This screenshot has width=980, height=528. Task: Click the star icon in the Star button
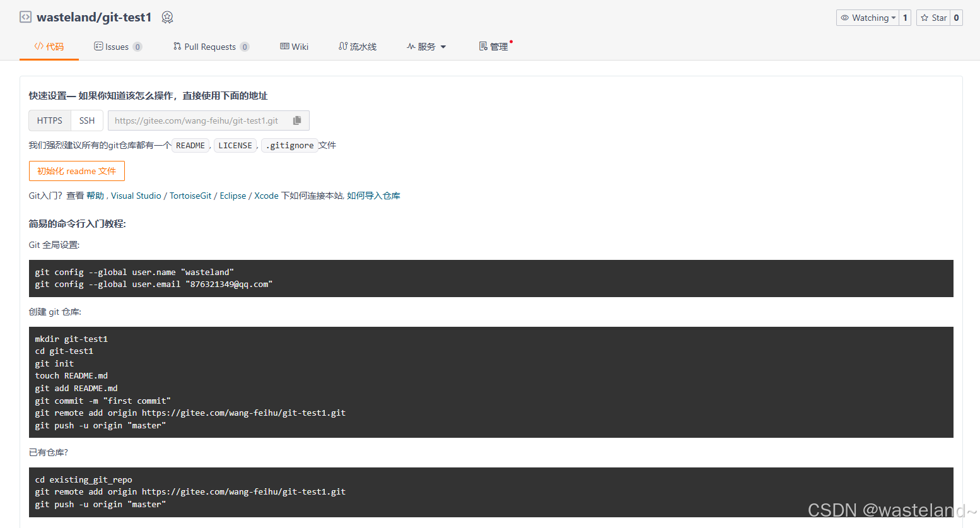(925, 18)
